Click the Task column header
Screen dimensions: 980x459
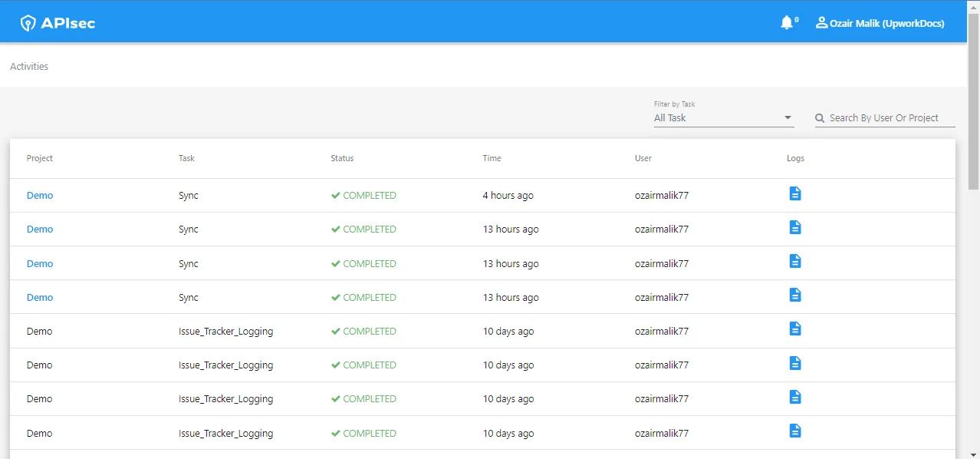[186, 158]
